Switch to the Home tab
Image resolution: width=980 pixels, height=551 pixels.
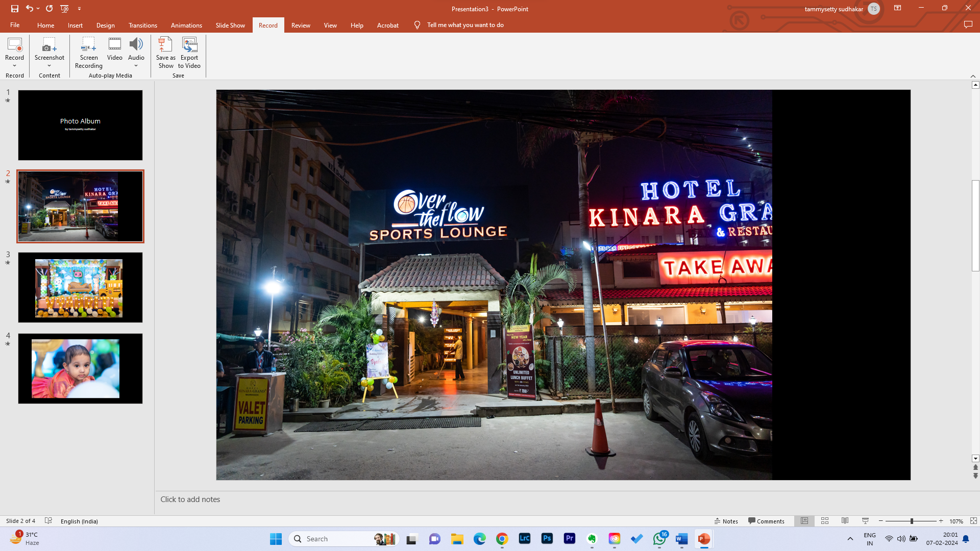click(45, 25)
